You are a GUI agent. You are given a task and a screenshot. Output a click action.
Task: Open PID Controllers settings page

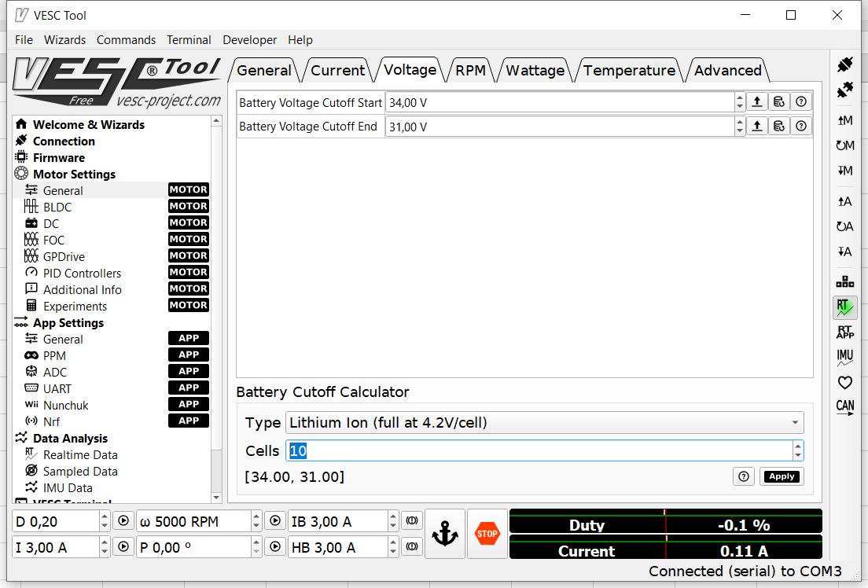pos(82,274)
